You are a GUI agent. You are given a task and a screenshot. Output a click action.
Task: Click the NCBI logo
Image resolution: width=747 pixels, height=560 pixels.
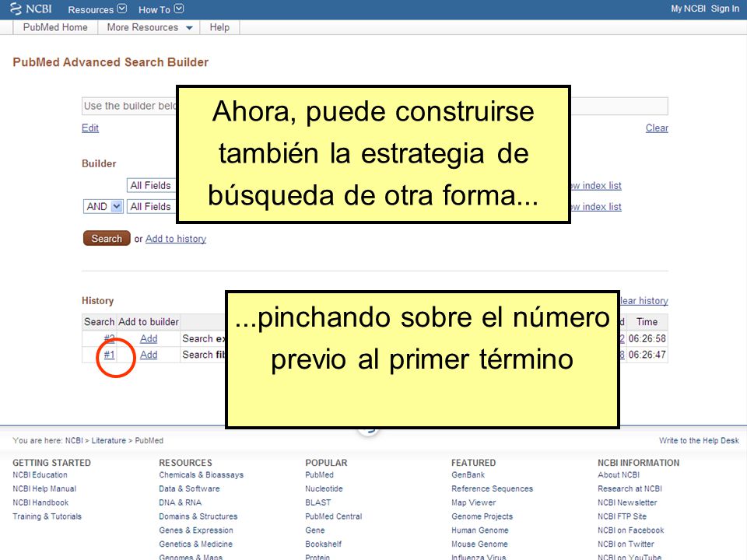click(x=31, y=9)
